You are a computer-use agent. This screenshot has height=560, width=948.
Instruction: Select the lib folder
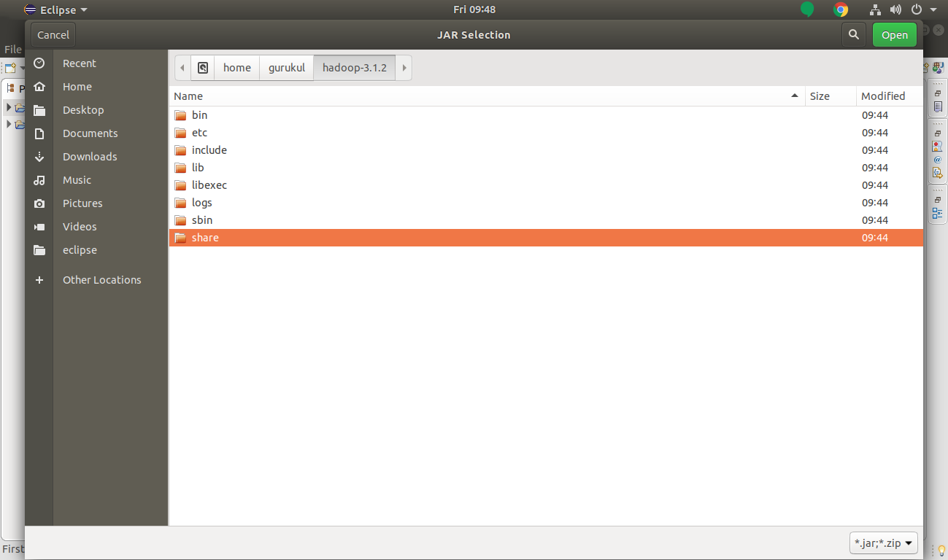click(x=546, y=168)
